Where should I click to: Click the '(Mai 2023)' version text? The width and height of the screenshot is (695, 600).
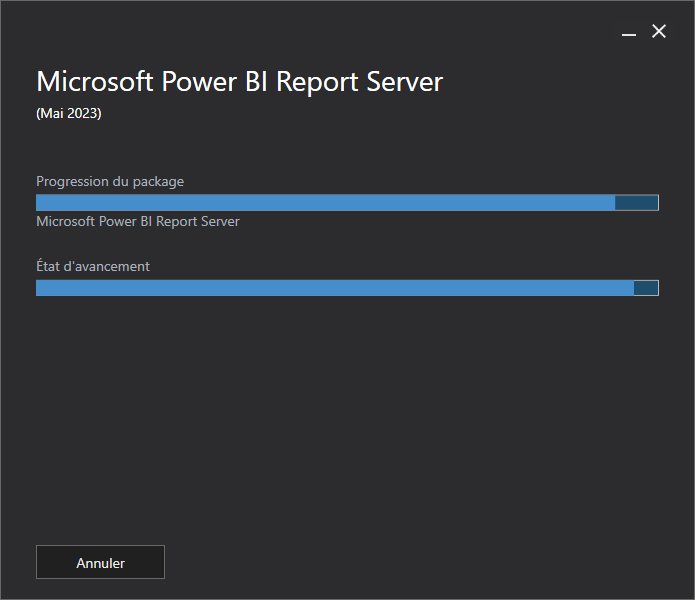click(69, 113)
